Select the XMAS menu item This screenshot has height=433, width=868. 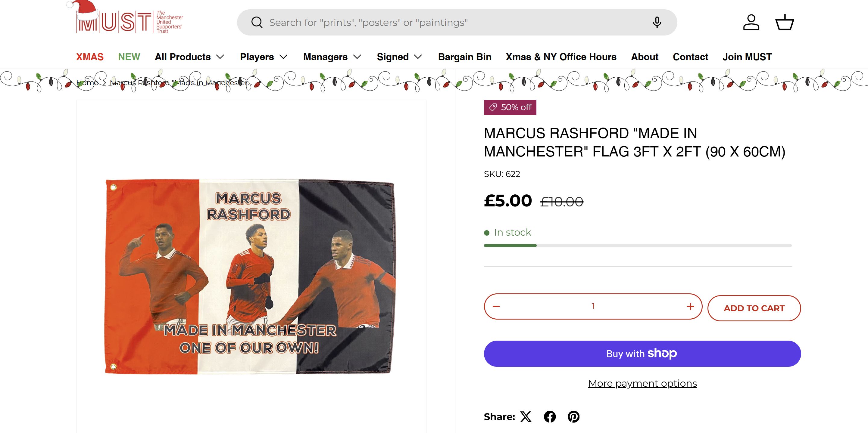tap(90, 57)
